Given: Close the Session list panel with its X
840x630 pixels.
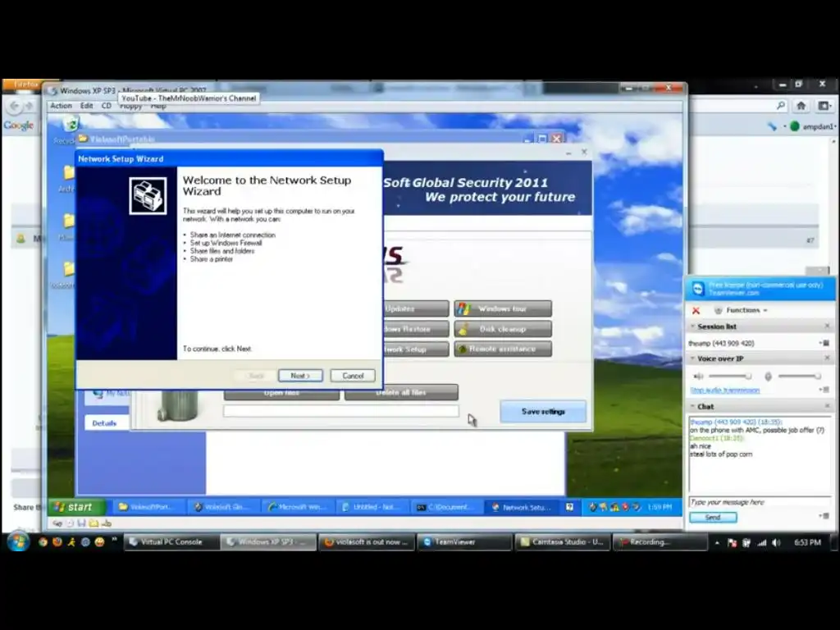Looking at the screenshot, I should 827,326.
